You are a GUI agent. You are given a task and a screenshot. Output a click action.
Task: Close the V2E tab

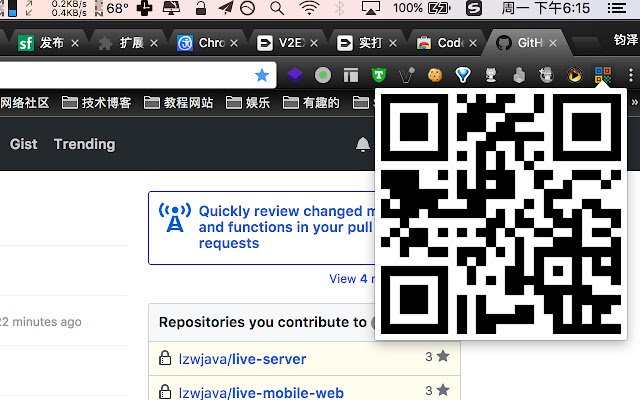coord(313,43)
